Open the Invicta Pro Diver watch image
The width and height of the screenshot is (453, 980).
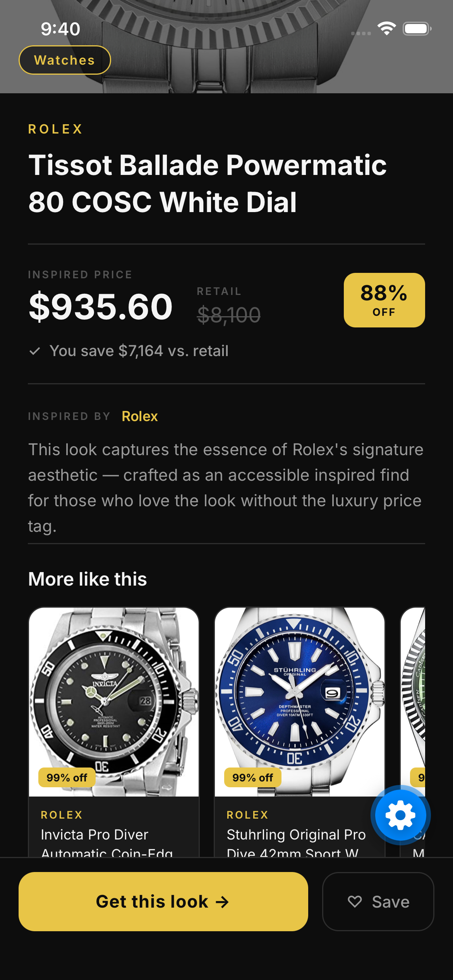pos(114,693)
